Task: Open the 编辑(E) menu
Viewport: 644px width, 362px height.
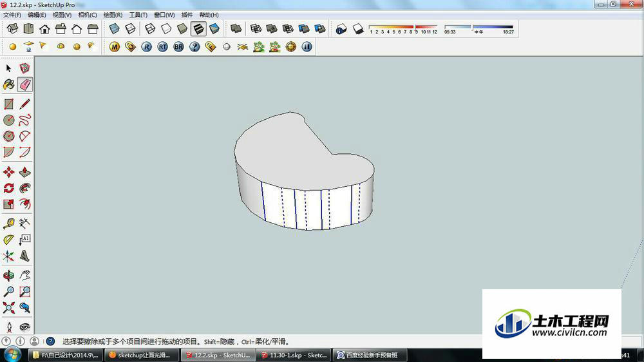Action: [37, 15]
